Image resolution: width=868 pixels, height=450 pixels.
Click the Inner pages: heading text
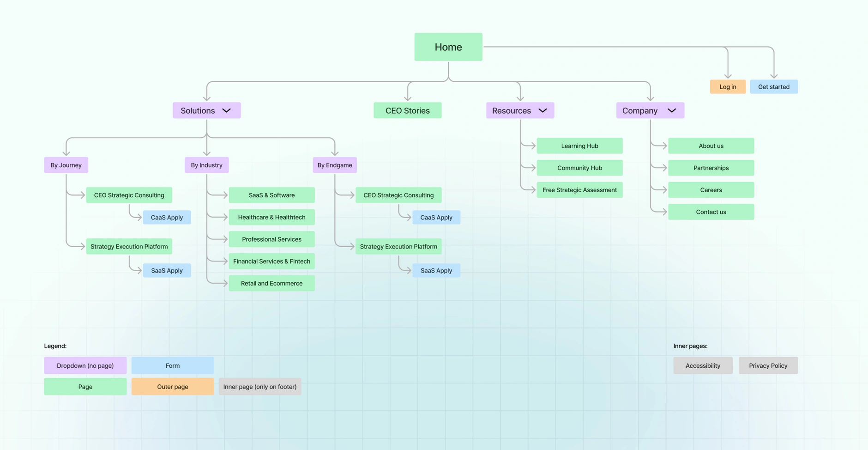tap(690, 346)
